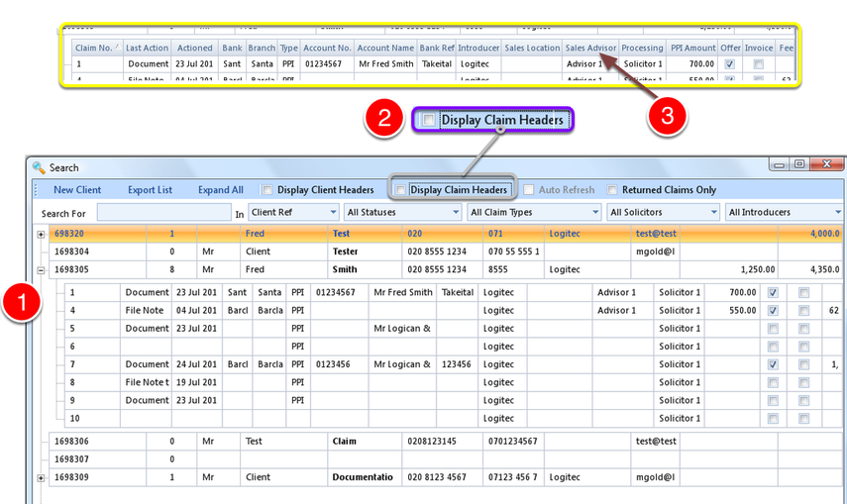Screen dimensions: 847x504
Task: Check Offer checkbox for claim 5
Action: (773, 329)
